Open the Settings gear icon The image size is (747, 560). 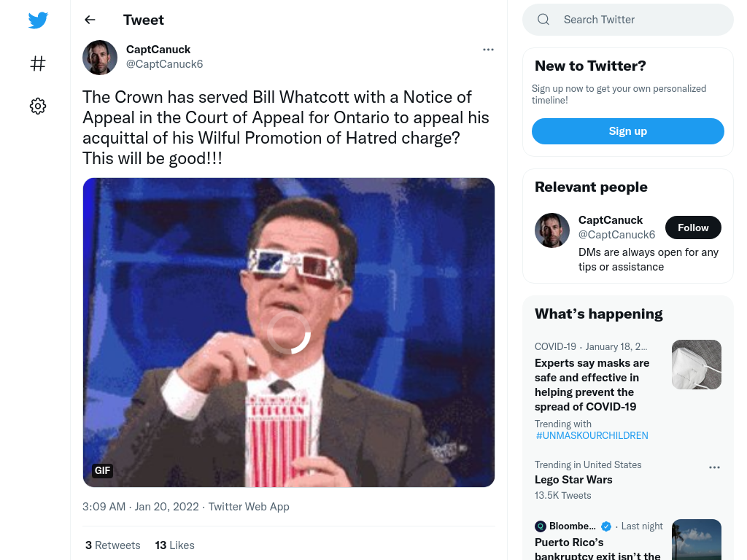tap(38, 106)
